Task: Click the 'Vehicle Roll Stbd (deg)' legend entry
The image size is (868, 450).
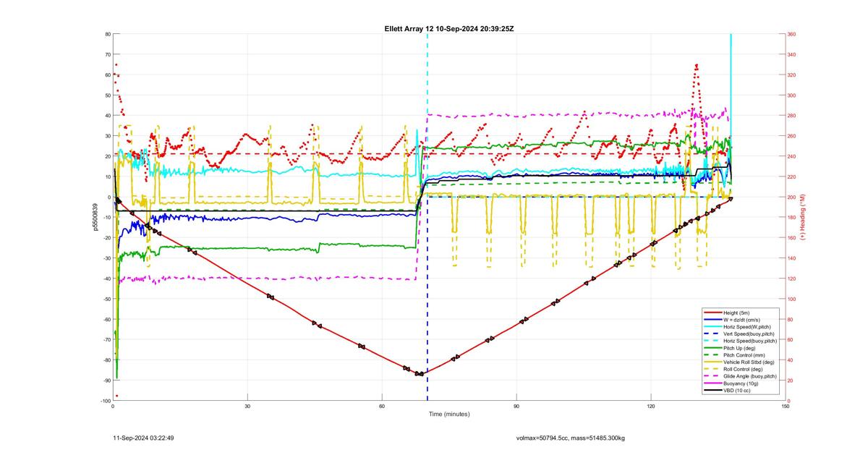Action: pyautogui.click(x=749, y=362)
